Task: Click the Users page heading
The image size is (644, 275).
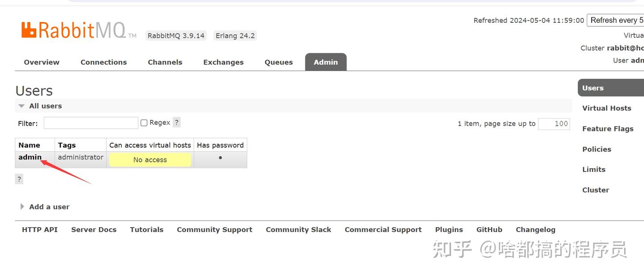Action: click(34, 91)
